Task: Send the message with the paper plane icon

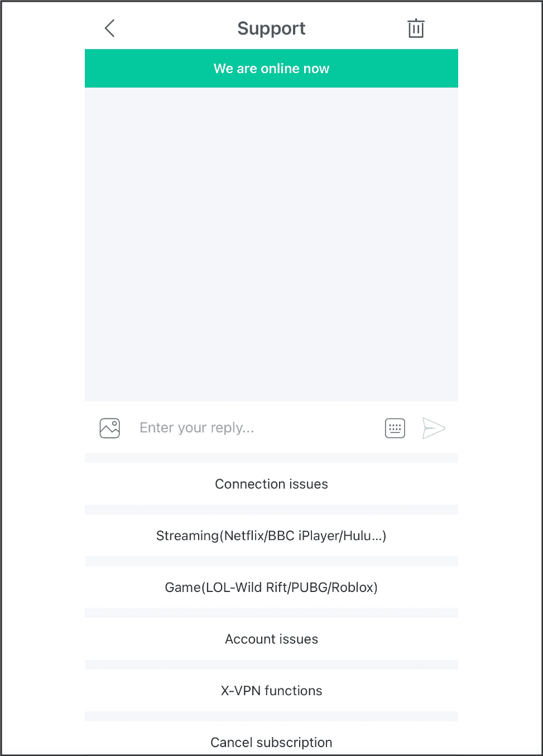Action: [x=434, y=428]
